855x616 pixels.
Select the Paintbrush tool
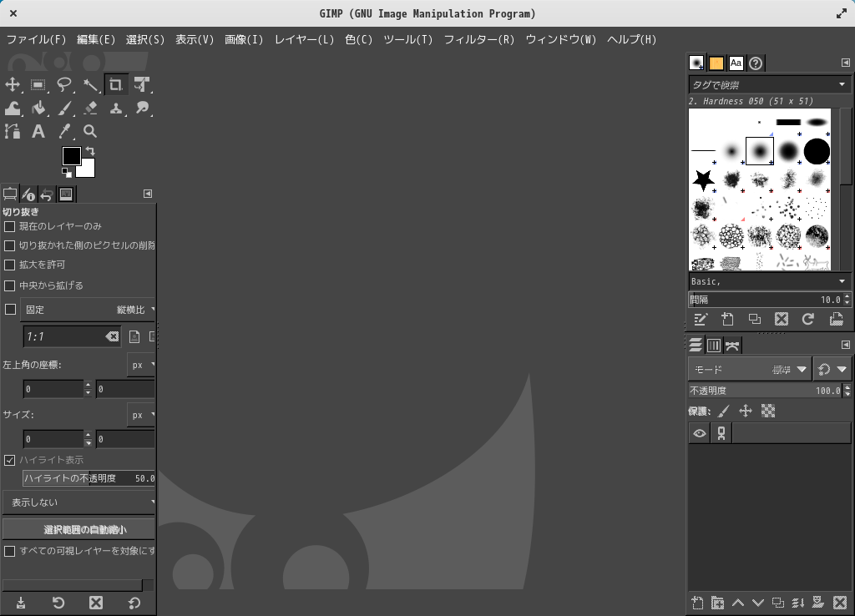tap(64, 108)
